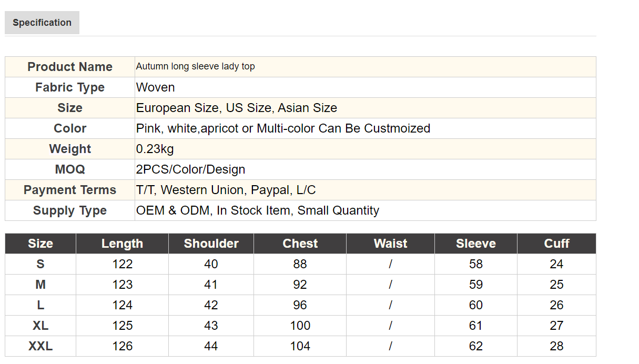Click cuff value 27
Image resolution: width=639 pixels, height=364 pixels.
pos(556,326)
